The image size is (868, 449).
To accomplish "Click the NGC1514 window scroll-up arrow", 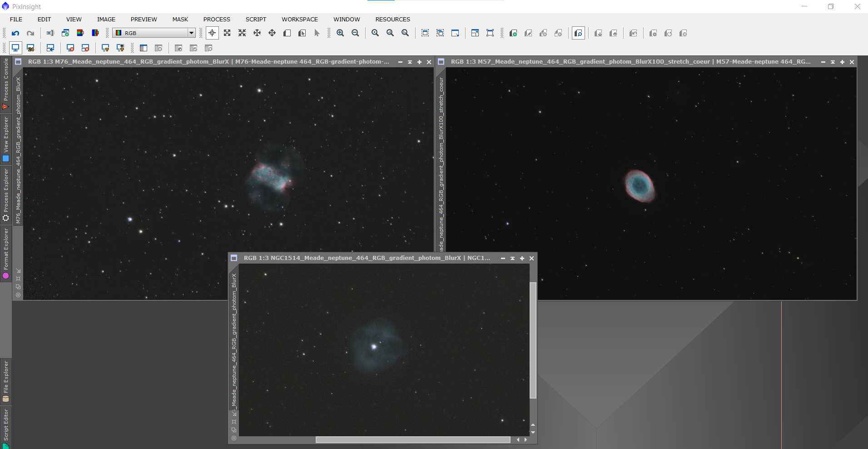I will 533,424.
